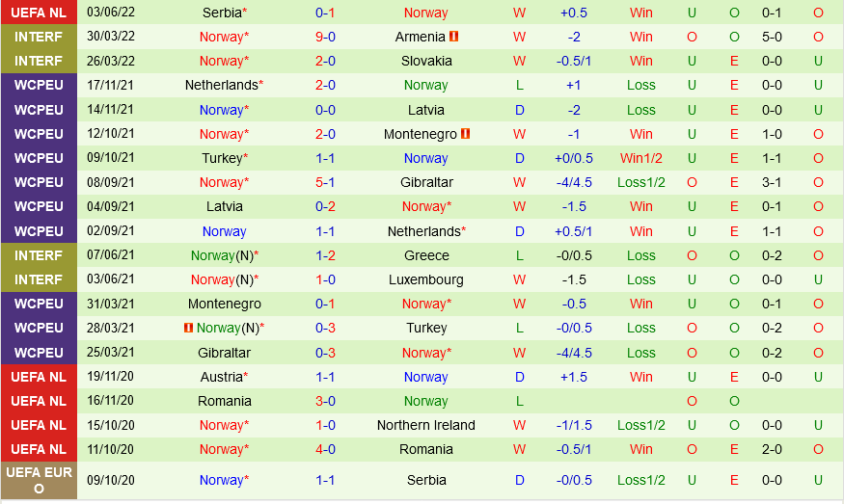Click the red card icon before Norway(N)
The image size is (844, 504).
click(188, 329)
